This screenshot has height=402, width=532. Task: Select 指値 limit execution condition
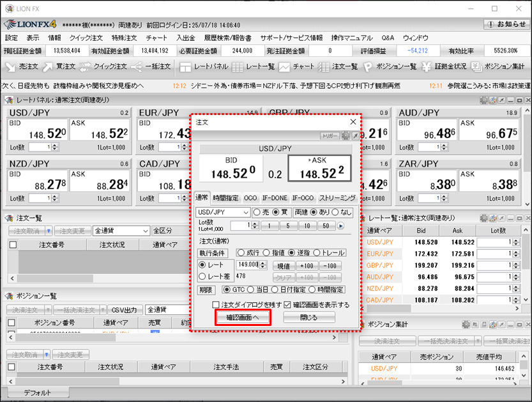(x=267, y=253)
